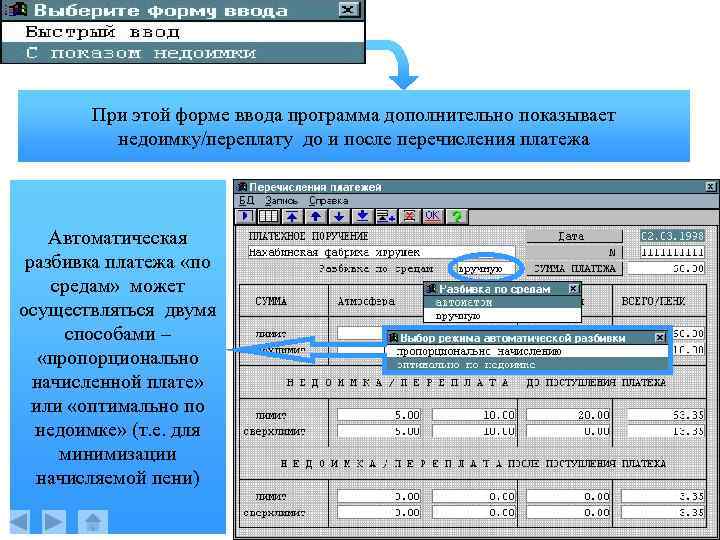Screen dimensions: 720x540
Task: Click the delete record red X icon
Action: click(x=409, y=216)
